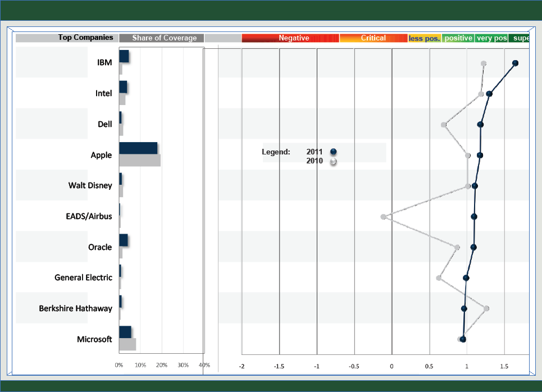
Task: Click the 20% axis label
Action: (161, 365)
